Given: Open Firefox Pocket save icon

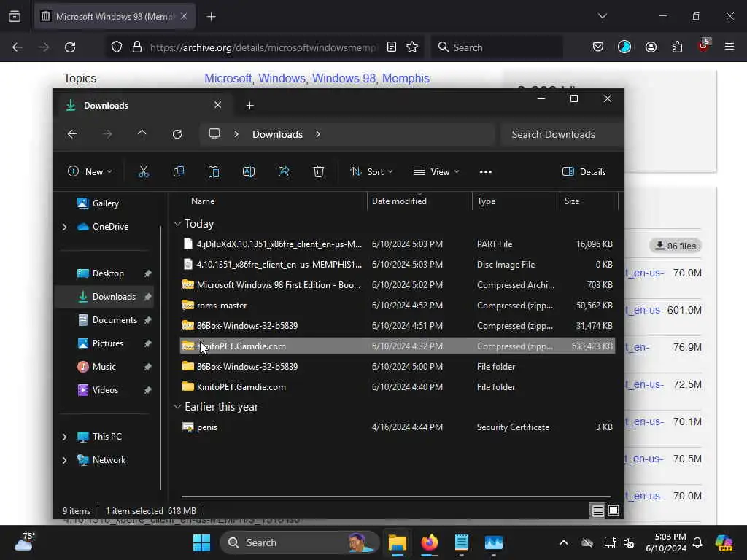Looking at the screenshot, I should [x=598, y=47].
